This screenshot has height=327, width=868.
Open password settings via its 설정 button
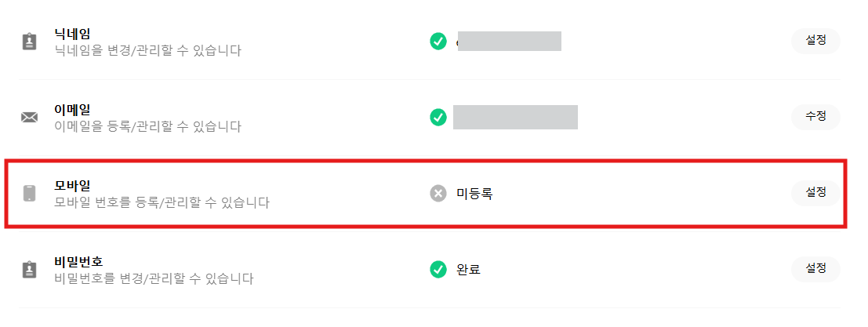pyautogui.click(x=815, y=269)
